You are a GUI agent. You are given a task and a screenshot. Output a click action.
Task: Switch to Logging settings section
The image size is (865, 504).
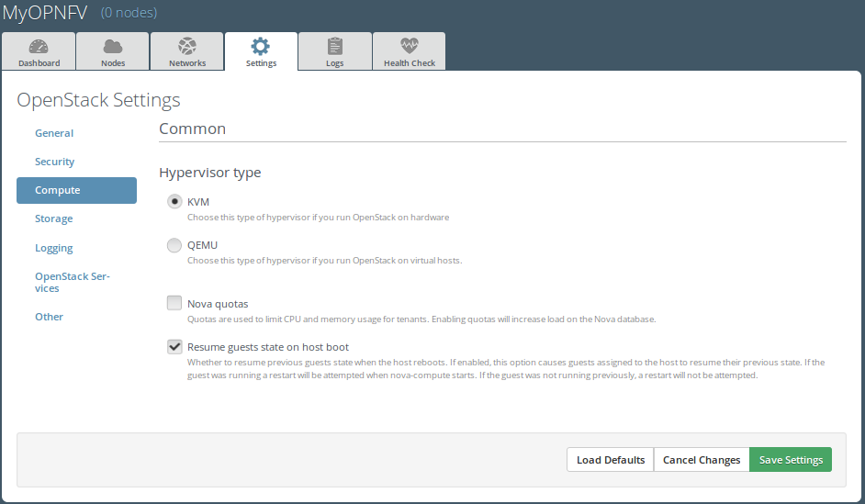(54, 248)
